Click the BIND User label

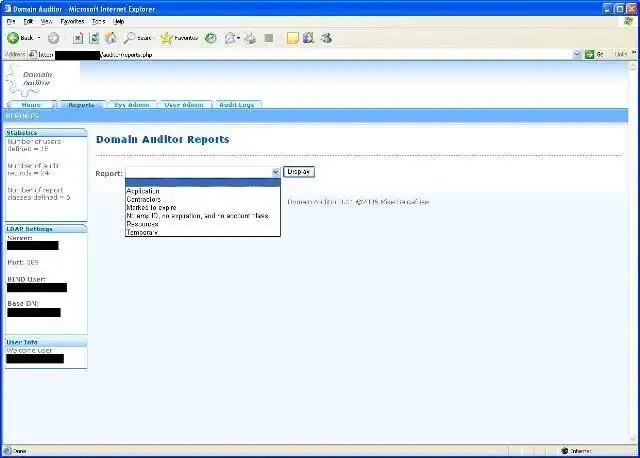coord(27,279)
